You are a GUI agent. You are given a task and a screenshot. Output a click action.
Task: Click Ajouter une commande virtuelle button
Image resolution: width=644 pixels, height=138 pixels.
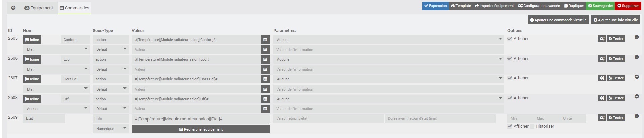558,20
